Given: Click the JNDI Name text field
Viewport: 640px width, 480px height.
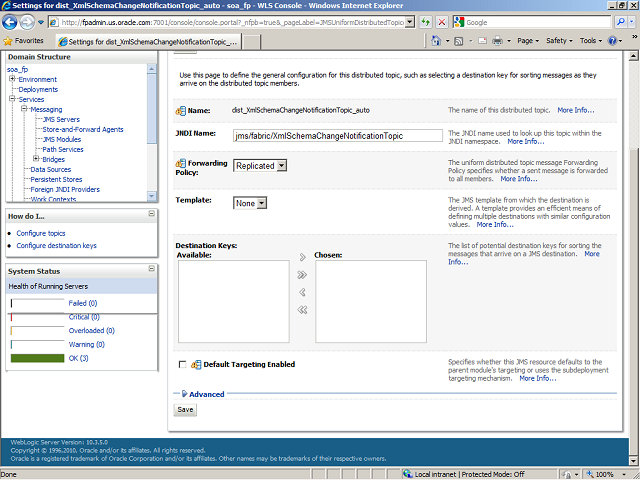Looking at the screenshot, I should pos(338,135).
